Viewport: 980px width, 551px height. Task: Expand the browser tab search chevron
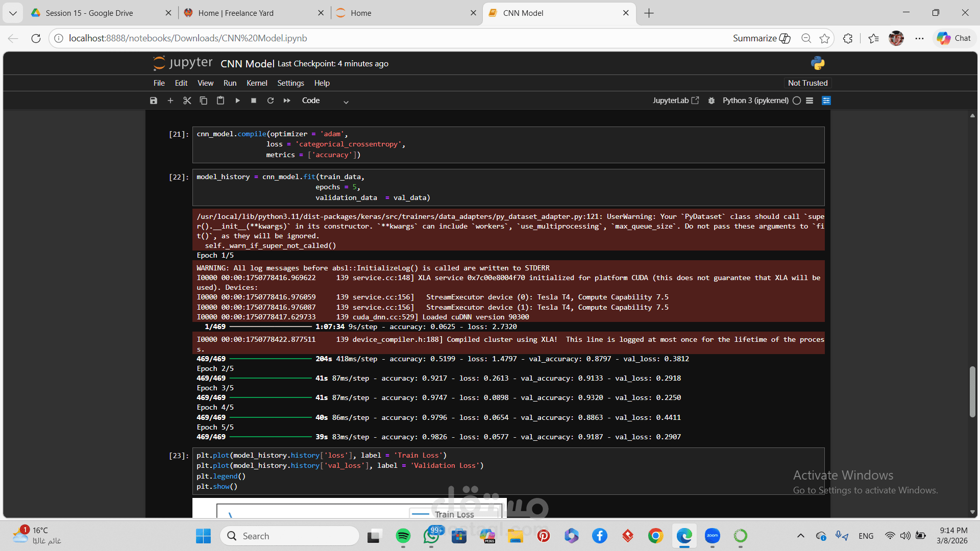(x=13, y=13)
